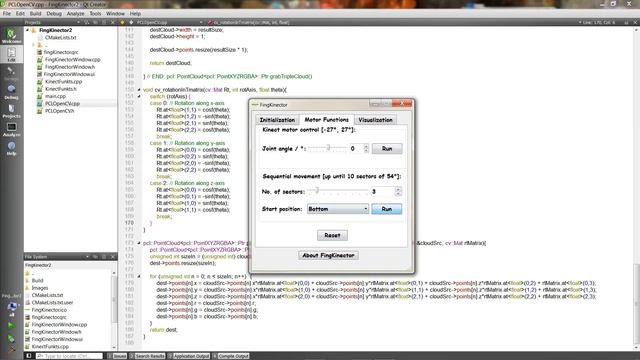The width and height of the screenshot is (640, 360).
Task: Click the Joint angle slider handle
Action: tap(328, 148)
